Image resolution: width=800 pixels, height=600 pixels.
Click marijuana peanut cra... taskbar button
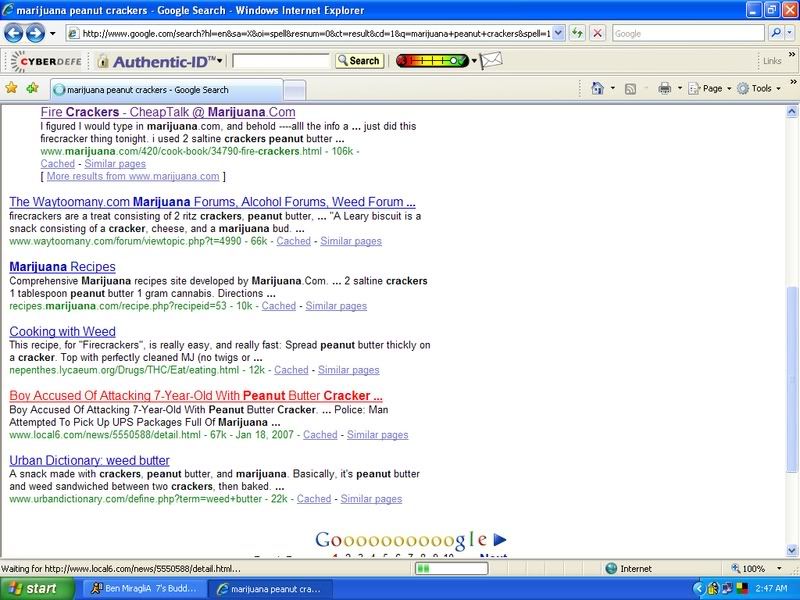[270, 589]
